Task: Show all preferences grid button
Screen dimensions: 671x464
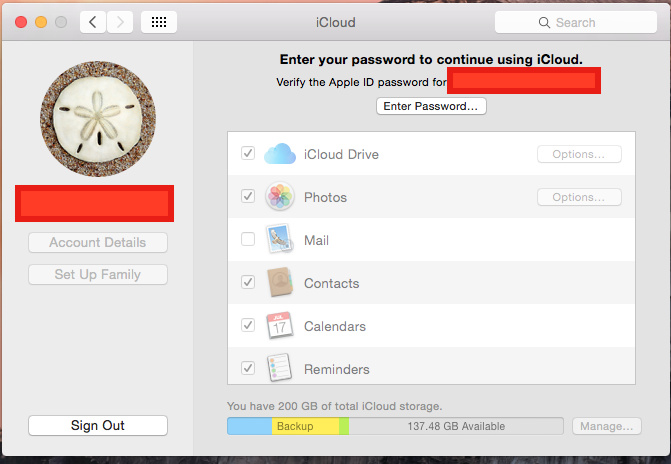Action: click(159, 22)
